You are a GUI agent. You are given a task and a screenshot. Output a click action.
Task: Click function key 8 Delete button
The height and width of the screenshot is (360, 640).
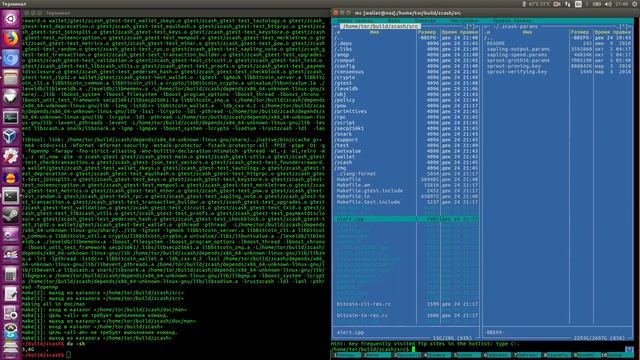pyautogui.click(x=558, y=356)
